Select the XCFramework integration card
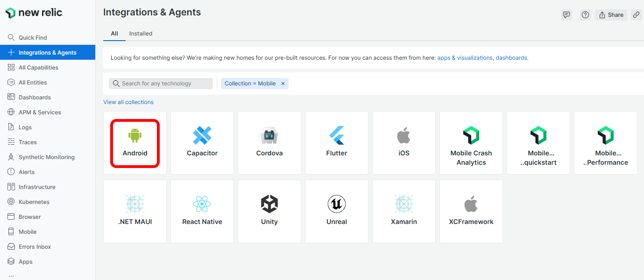Viewport: 644px width, 280px height. click(471, 211)
